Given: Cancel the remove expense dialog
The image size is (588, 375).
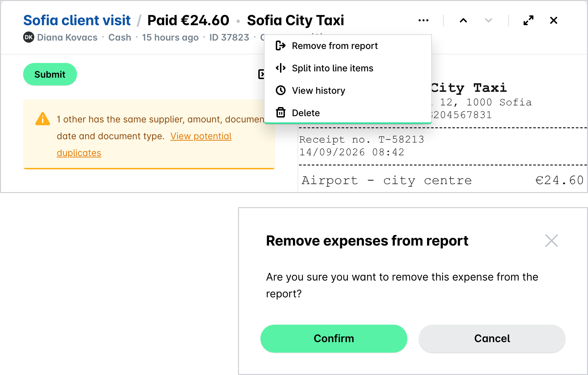Looking at the screenshot, I should [x=492, y=339].
